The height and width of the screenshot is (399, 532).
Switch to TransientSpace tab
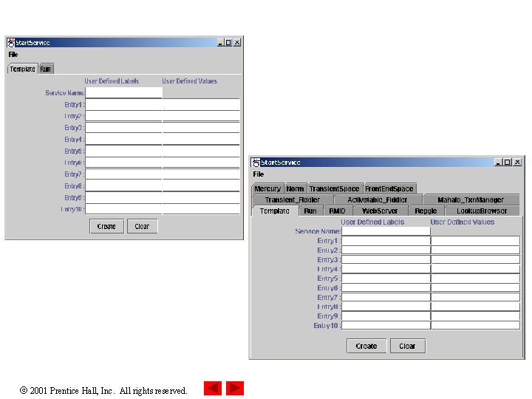coord(334,188)
